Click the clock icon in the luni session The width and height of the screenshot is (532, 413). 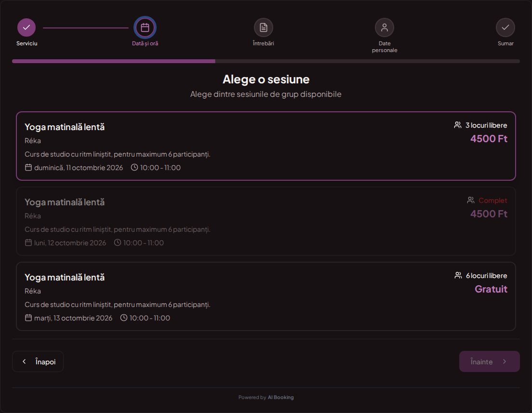coord(118,242)
